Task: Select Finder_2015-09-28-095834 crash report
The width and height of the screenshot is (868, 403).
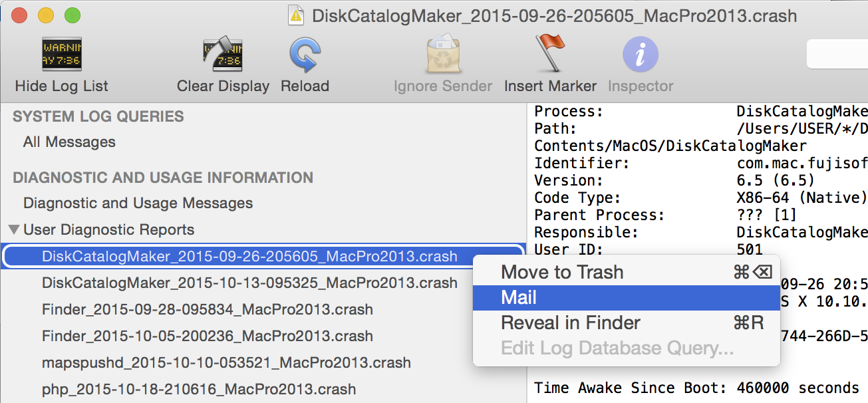Action: (207, 309)
